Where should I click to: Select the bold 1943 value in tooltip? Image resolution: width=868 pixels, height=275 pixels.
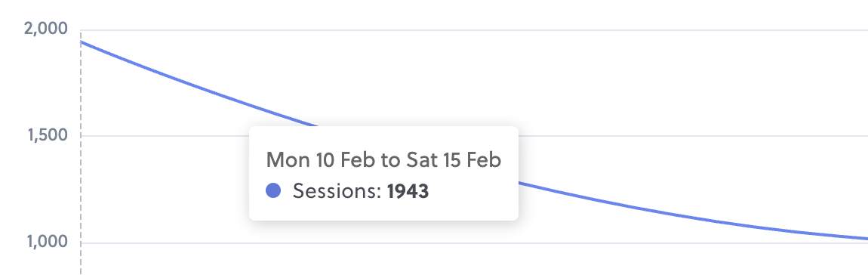click(x=408, y=191)
